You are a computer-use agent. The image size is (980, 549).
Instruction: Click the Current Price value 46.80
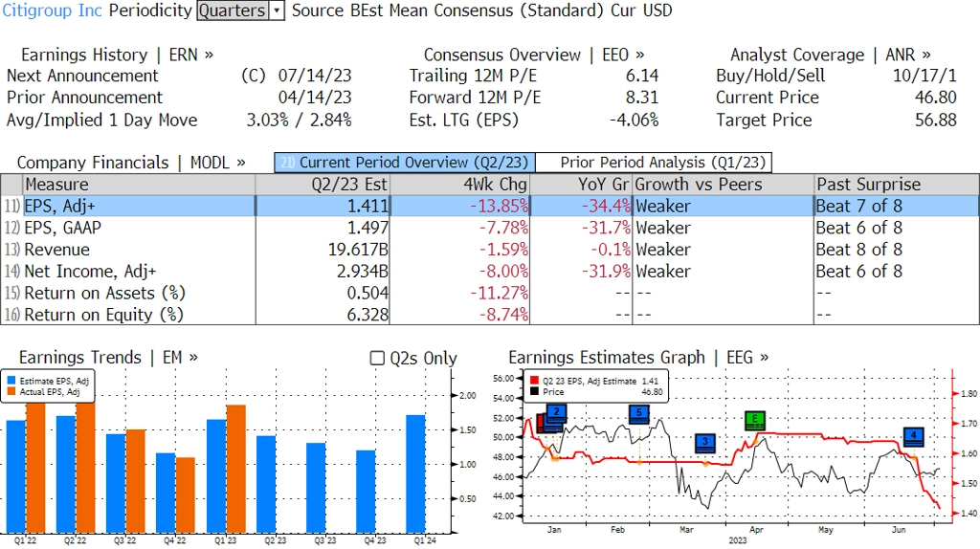pos(936,98)
